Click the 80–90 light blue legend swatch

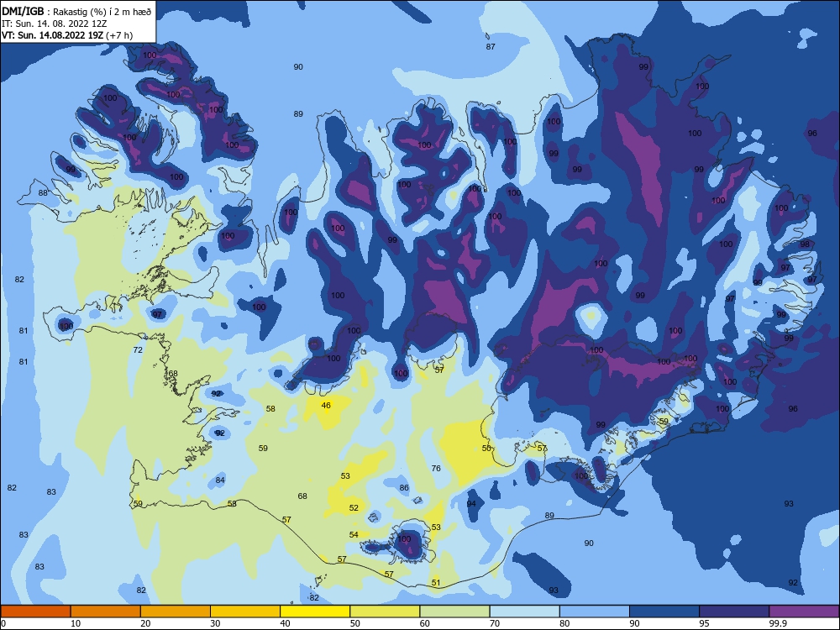pyautogui.click(x=595, y=612)
